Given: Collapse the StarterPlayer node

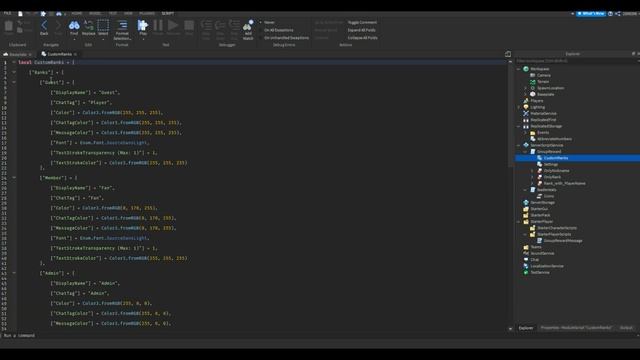Looking at the screenshot, I should coord(519,222).
